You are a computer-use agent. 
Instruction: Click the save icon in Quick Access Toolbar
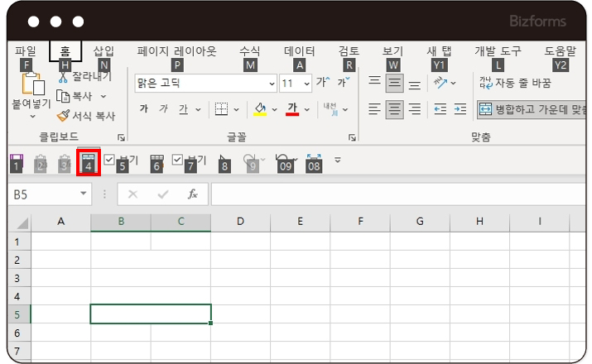click(x=16, y=160)
